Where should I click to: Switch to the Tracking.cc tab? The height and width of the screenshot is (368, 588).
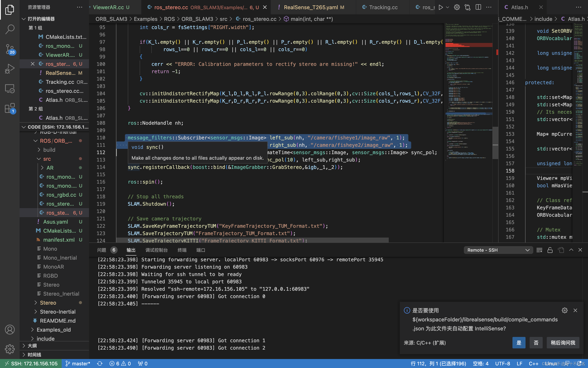(383, 7)
